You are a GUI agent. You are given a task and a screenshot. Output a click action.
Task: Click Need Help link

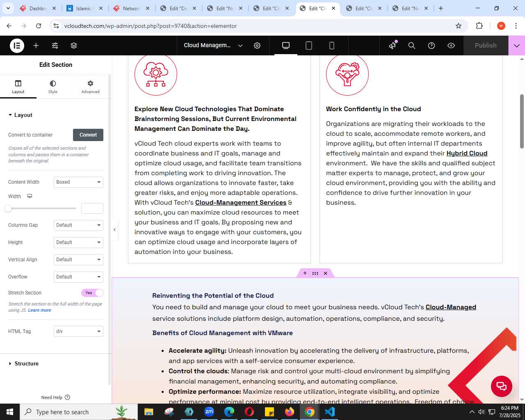[56, 397]
